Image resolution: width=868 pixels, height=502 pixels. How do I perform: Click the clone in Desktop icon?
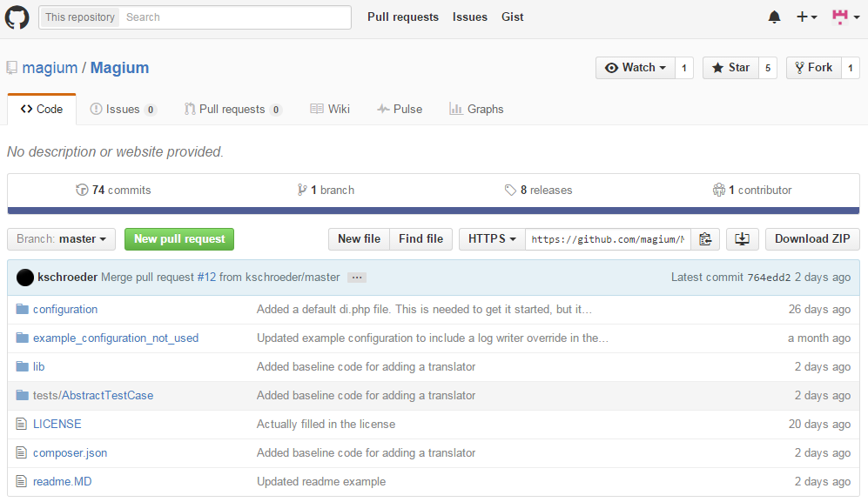click(x=743, y=239)
